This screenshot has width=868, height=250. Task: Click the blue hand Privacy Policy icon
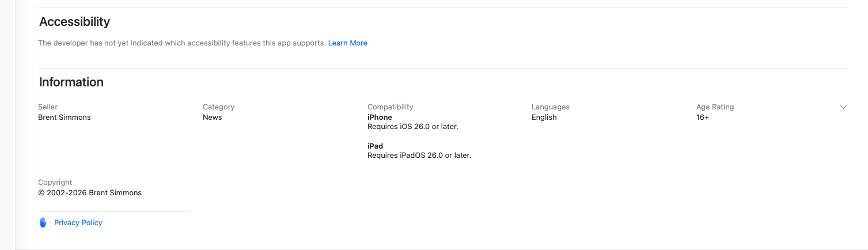pyautogui.click(x=43, y=223)
